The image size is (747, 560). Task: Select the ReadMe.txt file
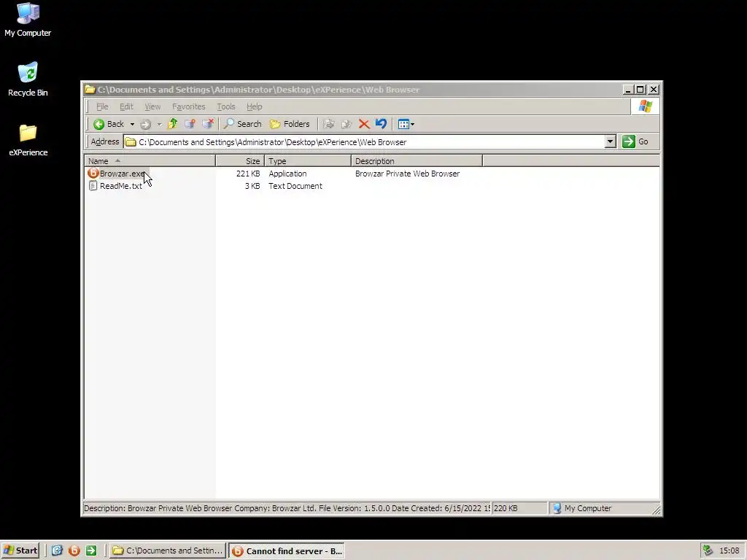point(121,186)
